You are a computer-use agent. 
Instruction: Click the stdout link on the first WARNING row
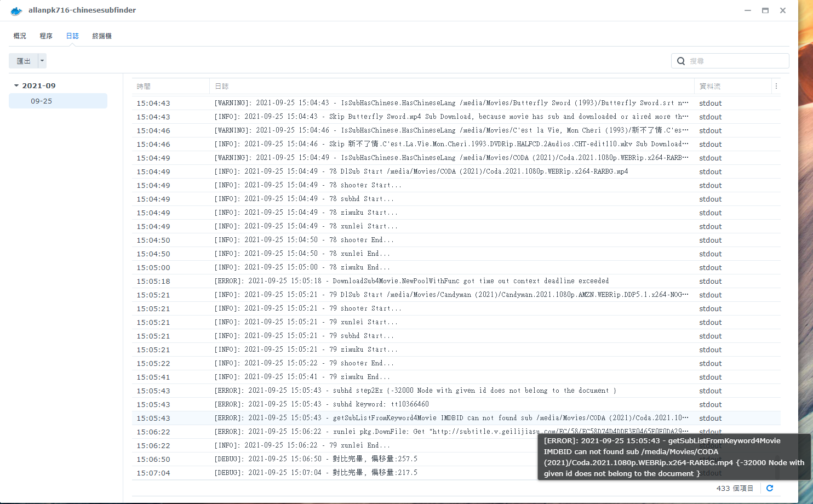710,103
